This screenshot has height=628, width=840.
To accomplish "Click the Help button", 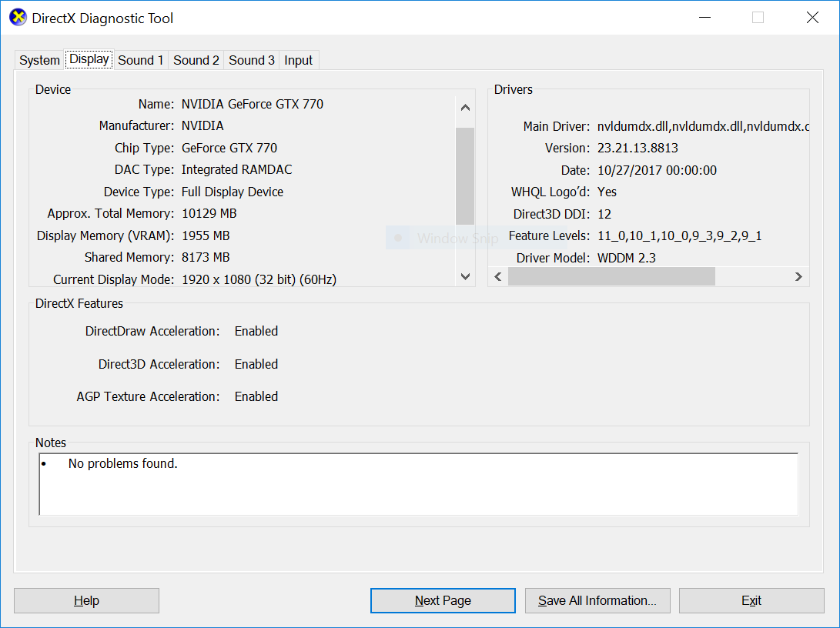I will pos(86,601).
